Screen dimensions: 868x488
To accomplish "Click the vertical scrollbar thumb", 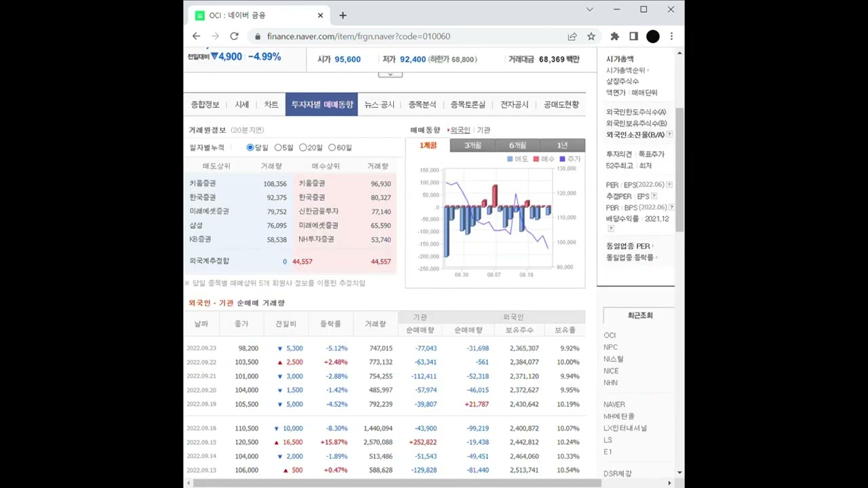I will pos(679,169).
